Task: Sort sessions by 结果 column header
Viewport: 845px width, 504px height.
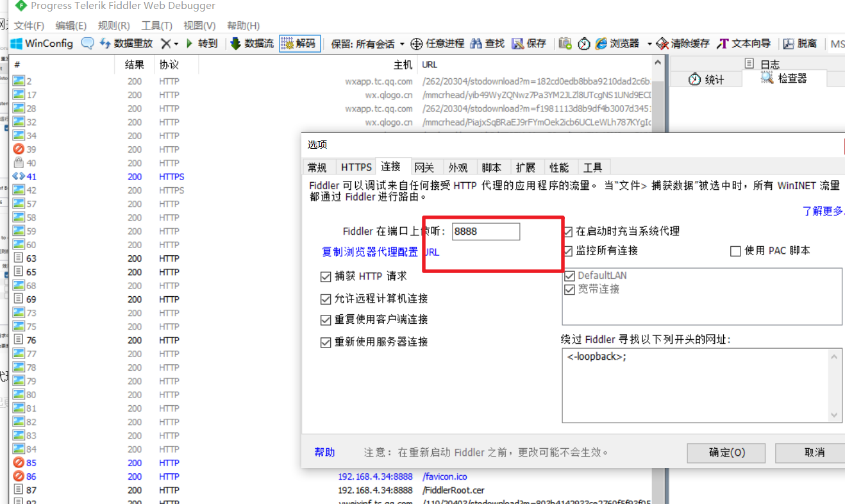Action: pos(135,65)
